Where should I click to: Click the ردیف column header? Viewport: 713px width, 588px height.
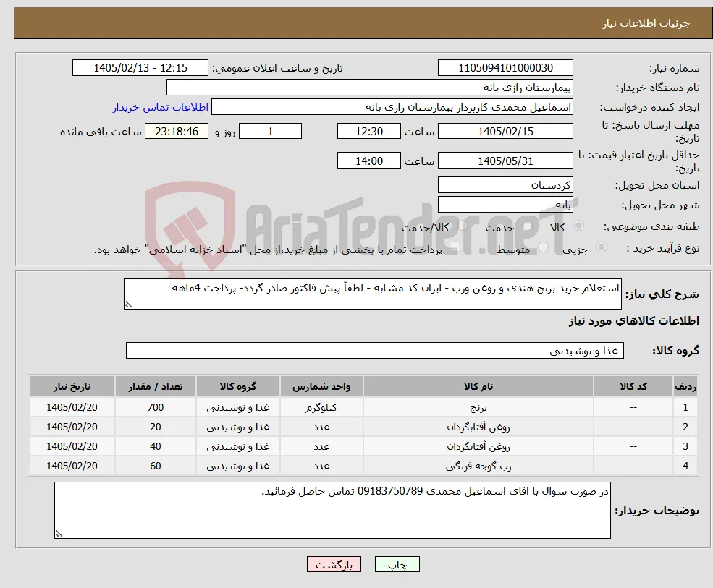685,386
